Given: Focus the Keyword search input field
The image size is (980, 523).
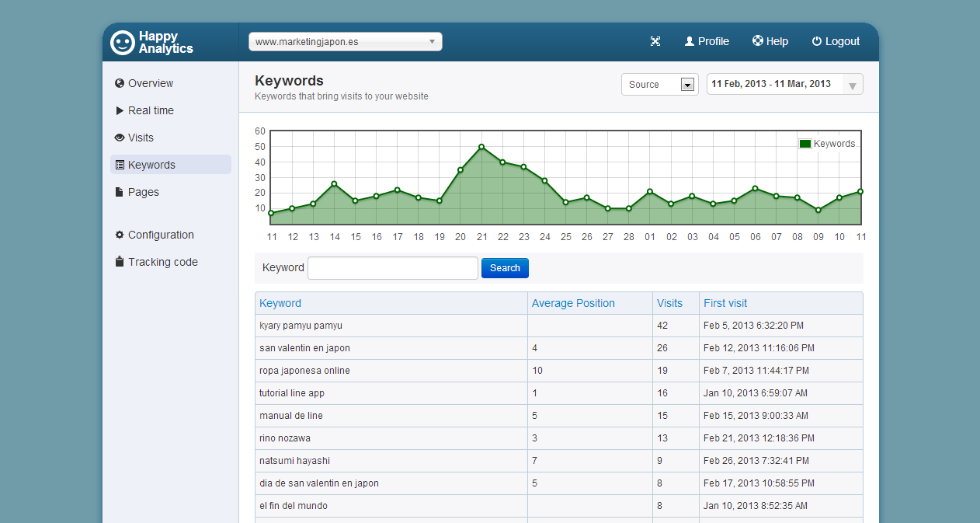Looking at the screenshot, I should [393, 268].
